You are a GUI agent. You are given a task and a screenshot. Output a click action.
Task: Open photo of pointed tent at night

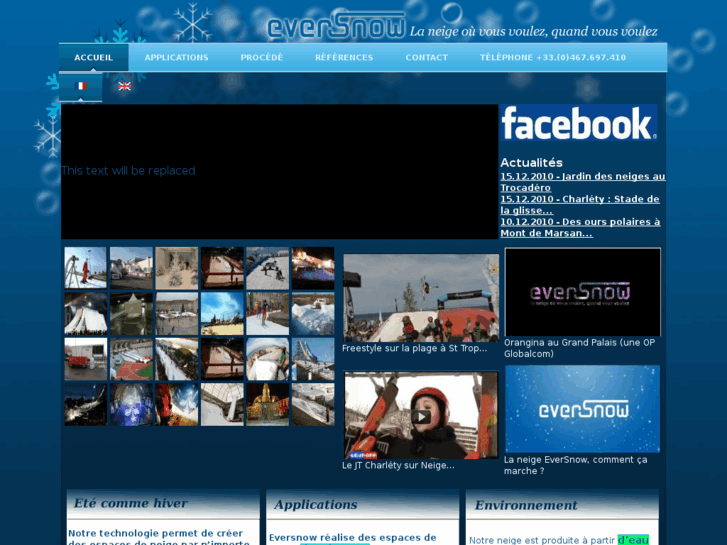[x=131, y=314]
